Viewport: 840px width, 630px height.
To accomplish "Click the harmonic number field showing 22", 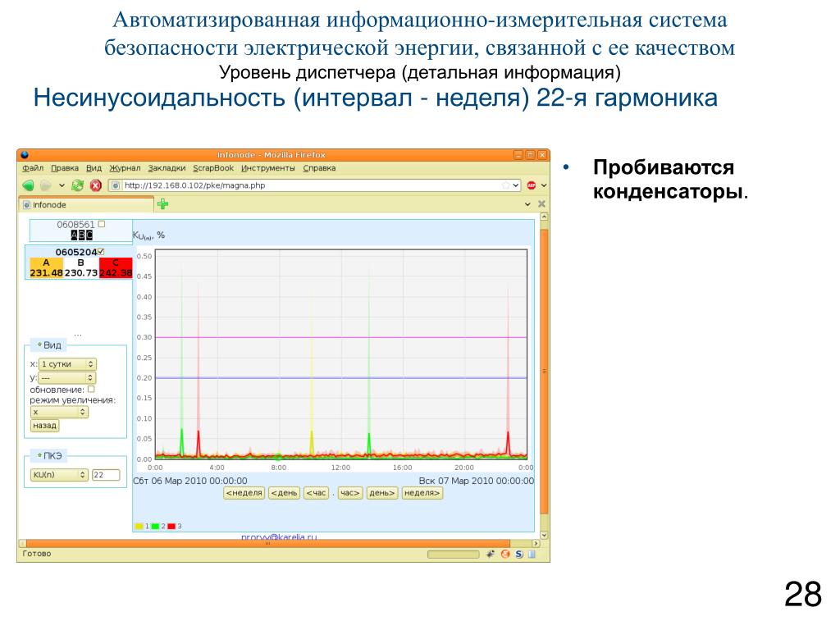I will click(x=106, y=475).
